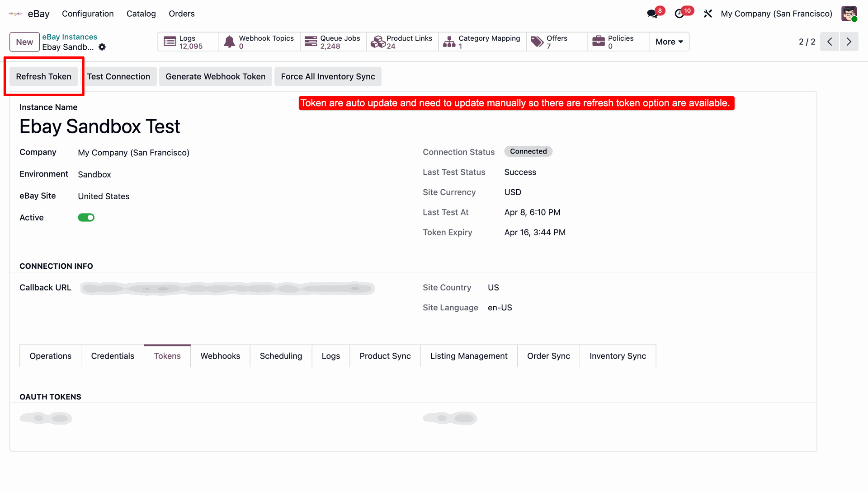Switch to the Listing Management tab
868x491 pixels.
point(469,356)
